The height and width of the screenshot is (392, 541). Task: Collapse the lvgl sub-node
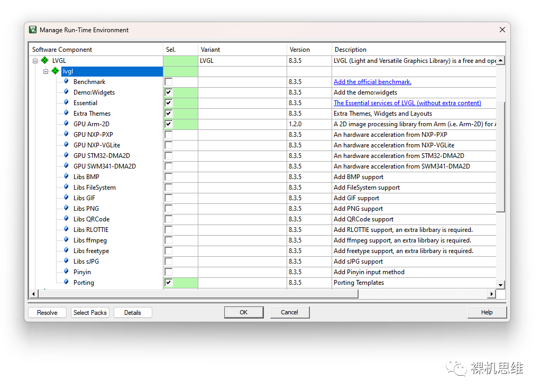[x=45, y=72]
